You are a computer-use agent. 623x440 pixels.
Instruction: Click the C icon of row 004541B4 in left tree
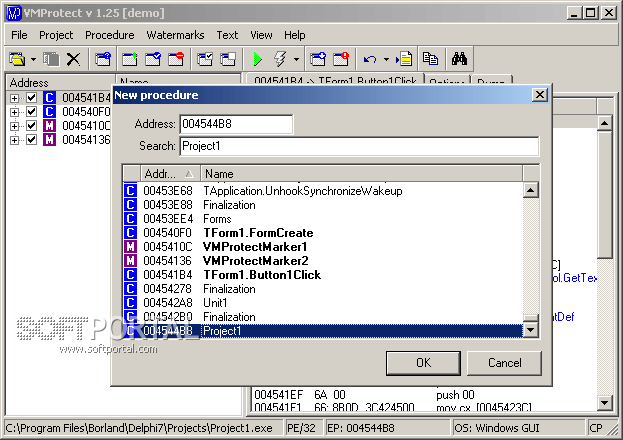[x=49, y=98]
